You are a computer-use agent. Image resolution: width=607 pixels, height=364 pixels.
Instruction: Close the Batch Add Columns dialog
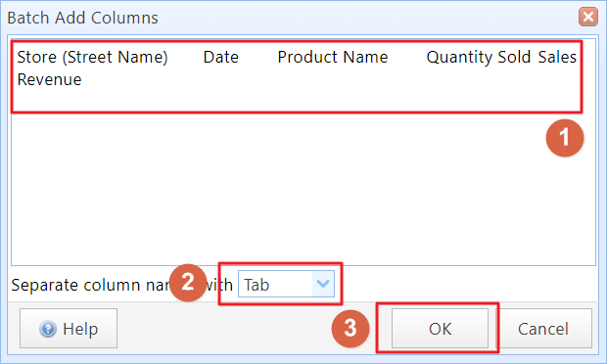pyautogui.click(x=588, y=17)
